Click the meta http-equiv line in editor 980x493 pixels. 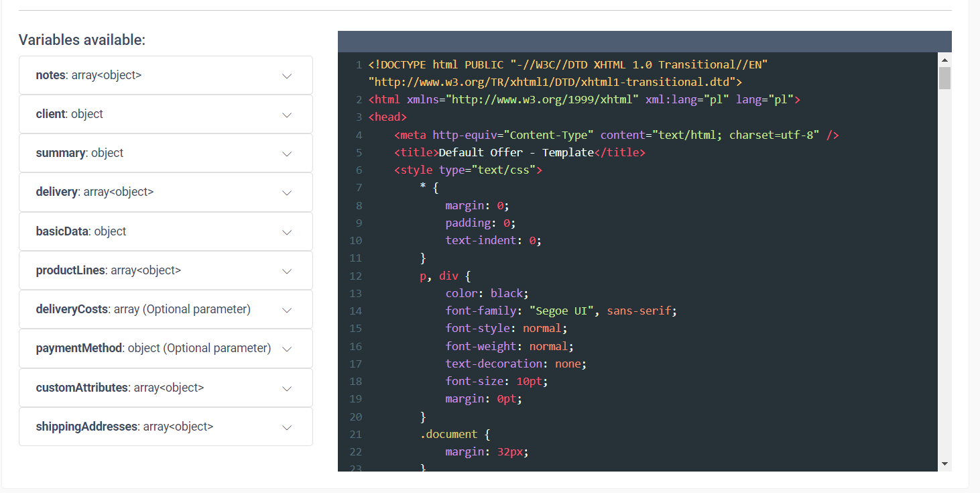point(617,135)
